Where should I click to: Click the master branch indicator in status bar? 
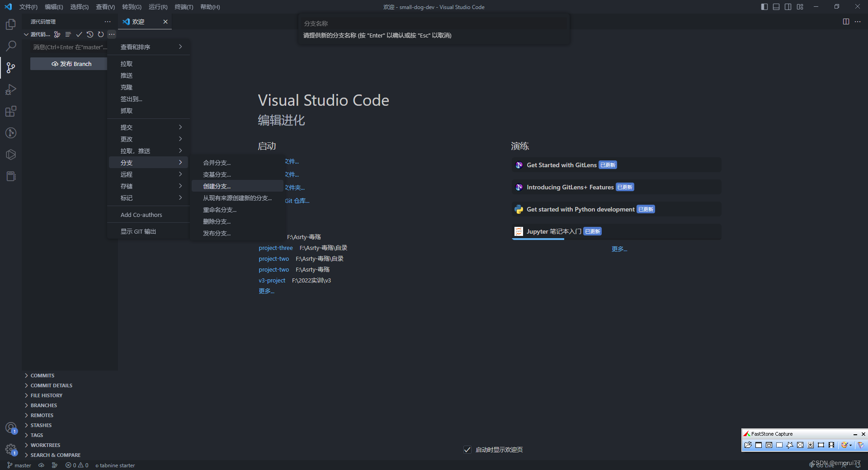click(19, 465)
